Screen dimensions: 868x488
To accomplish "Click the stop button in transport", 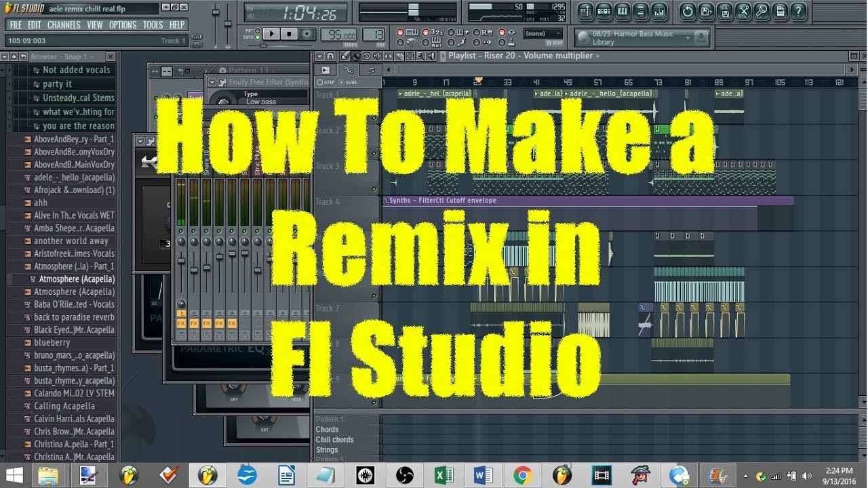I will (288, 34).
